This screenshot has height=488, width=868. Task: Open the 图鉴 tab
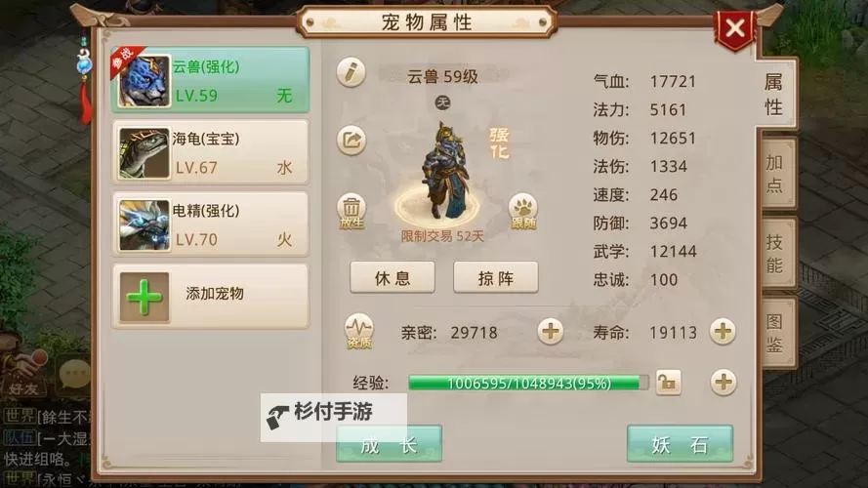click(774, 333)
